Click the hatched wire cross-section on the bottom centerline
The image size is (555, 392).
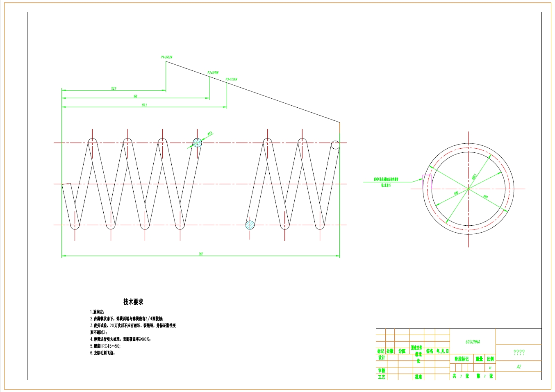point(250,225)
